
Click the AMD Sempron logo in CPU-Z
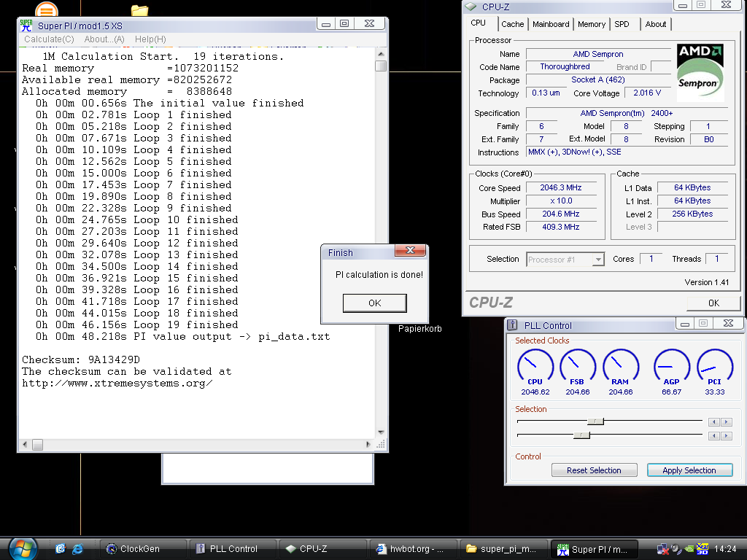click(x=700, y=73)
